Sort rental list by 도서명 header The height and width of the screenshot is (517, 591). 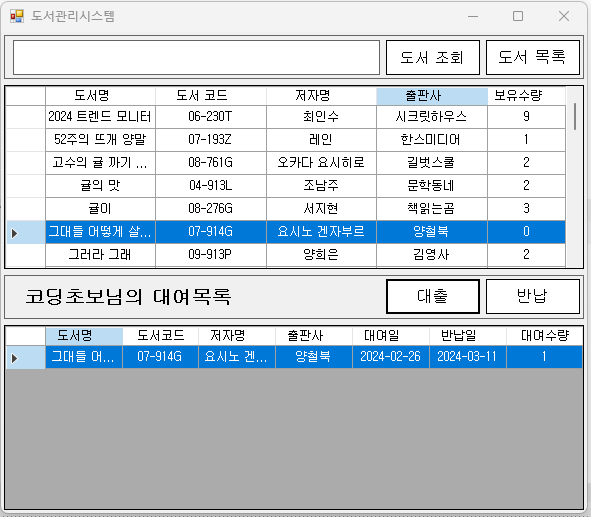click(84, 336)
